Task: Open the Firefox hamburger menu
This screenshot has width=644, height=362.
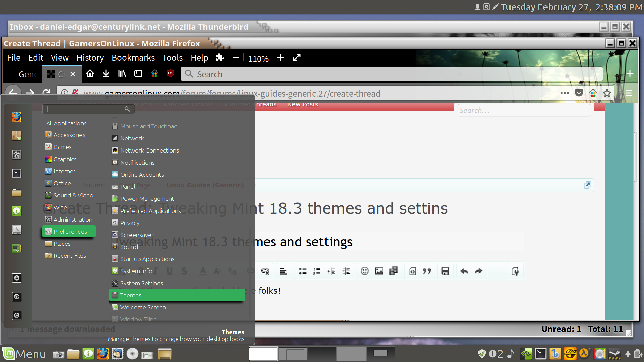Action: pyautogui.click(x=629, y=93)
